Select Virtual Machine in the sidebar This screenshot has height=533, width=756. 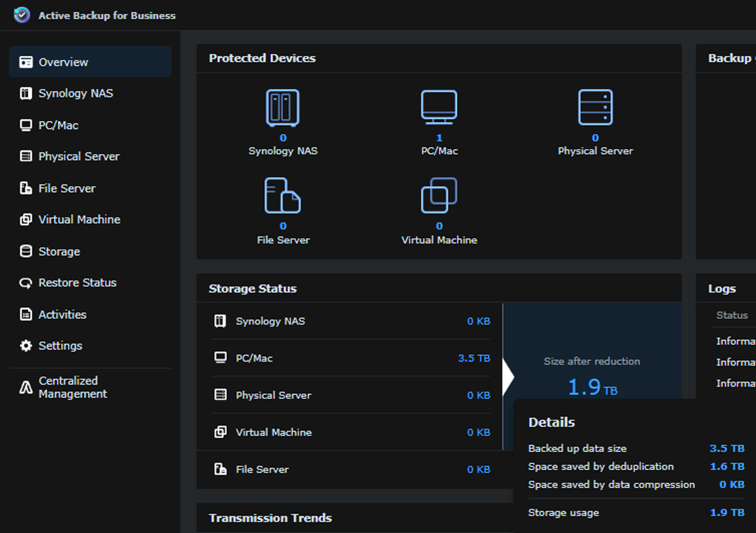[79, 220]
